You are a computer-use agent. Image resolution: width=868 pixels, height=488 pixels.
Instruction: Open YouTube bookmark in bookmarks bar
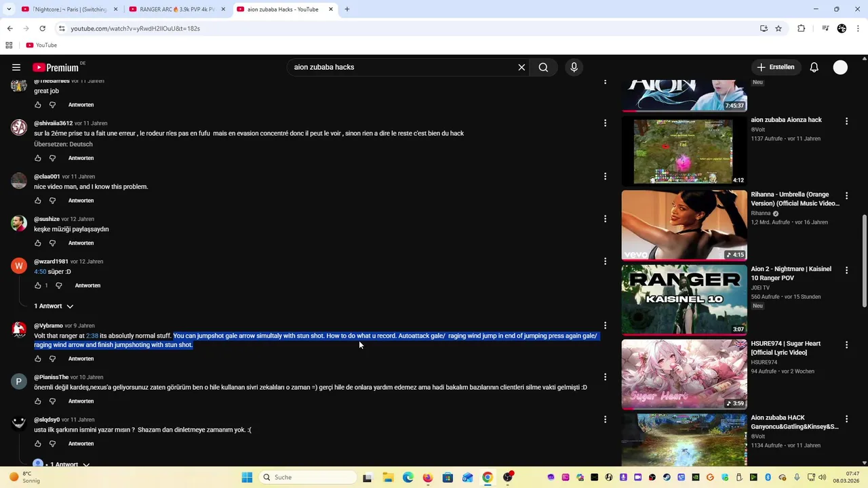41,45
